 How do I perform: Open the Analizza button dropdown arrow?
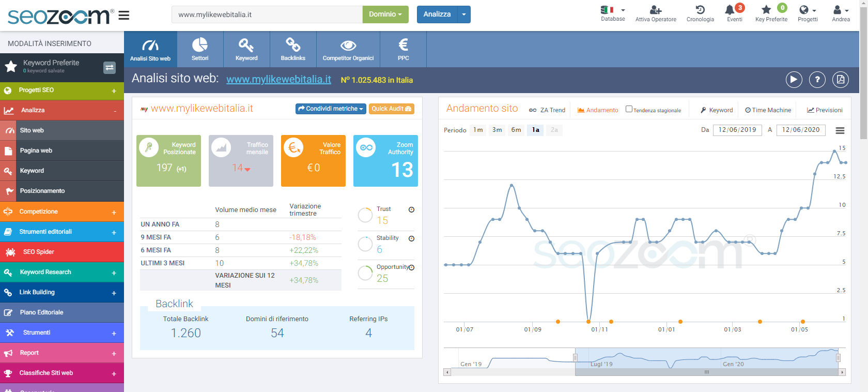coord(464,14)
